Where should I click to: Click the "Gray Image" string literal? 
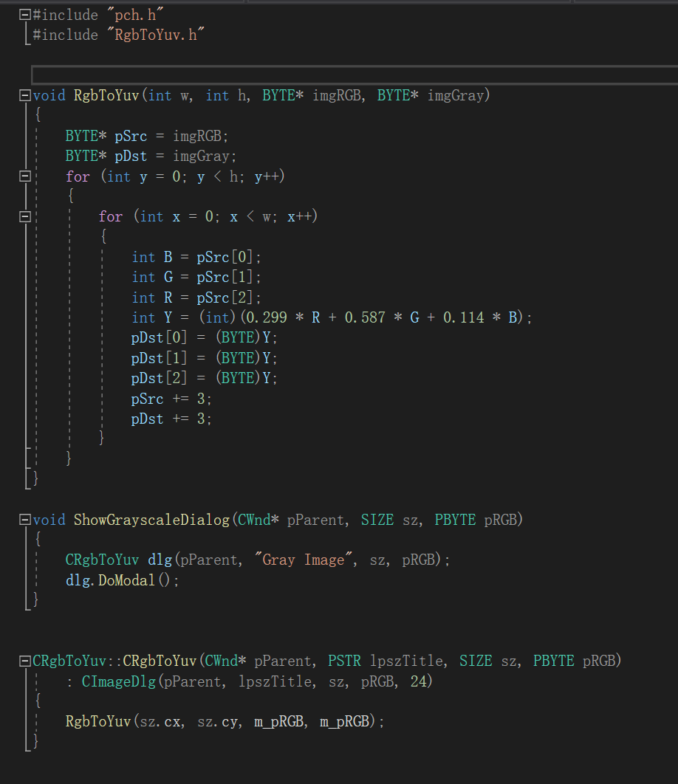(304, 560)
